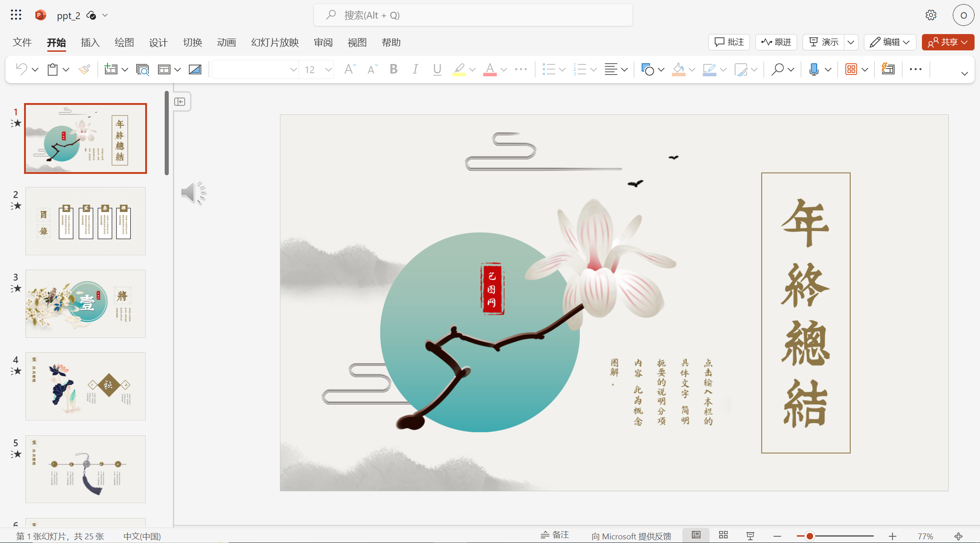Start slideshow from status bar icon

tap(750, 536)
